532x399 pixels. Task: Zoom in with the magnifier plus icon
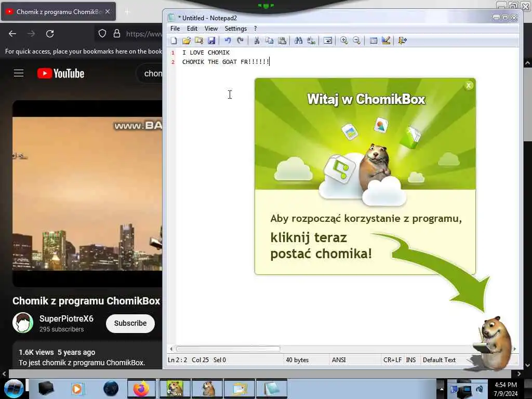344,41
